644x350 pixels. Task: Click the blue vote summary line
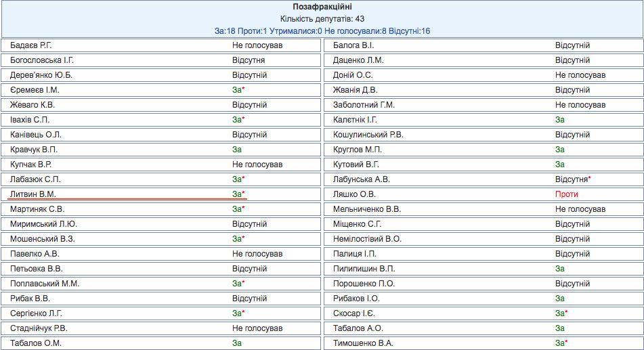(x=322, y=30)
